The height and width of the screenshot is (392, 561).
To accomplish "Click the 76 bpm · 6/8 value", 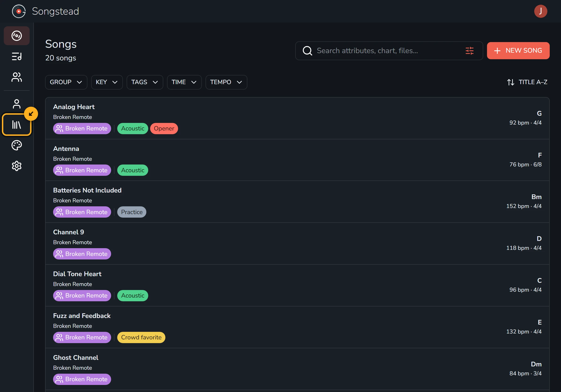I will point(525,165).
